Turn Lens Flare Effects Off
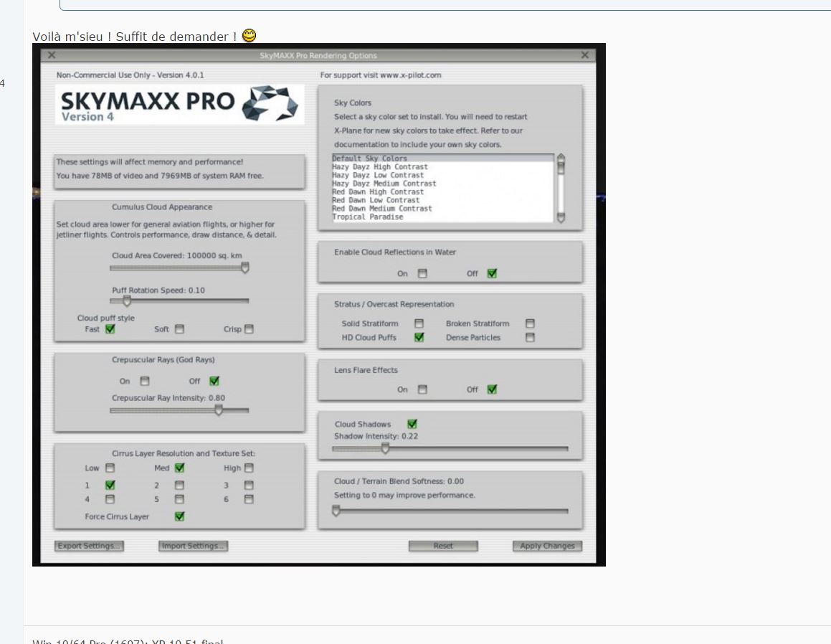The height and width of the screenshot is (644, 831). (x=493, y=389)
